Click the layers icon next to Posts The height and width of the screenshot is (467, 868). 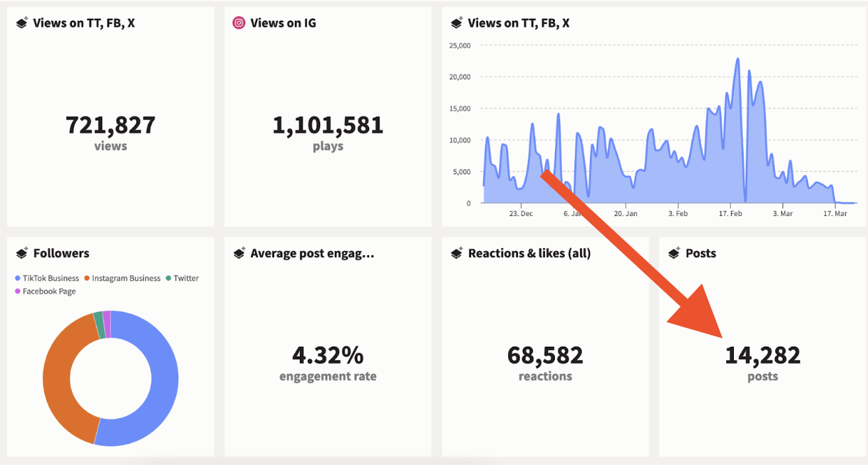(x=674, y=253)
